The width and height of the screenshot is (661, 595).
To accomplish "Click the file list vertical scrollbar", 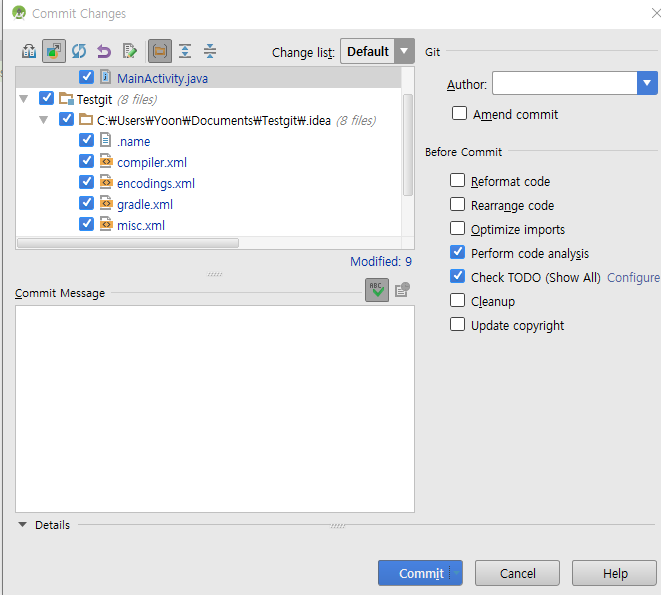I will pos(408,145).
